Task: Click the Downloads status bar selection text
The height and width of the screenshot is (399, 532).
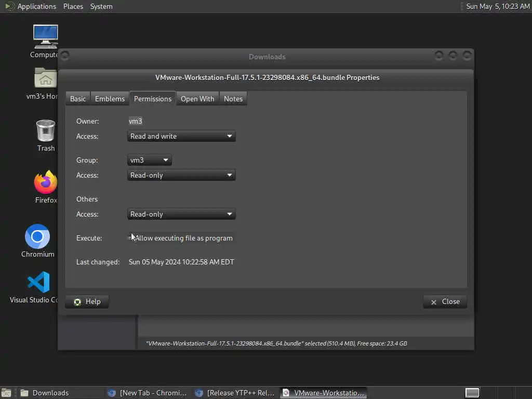Action: 276,343
